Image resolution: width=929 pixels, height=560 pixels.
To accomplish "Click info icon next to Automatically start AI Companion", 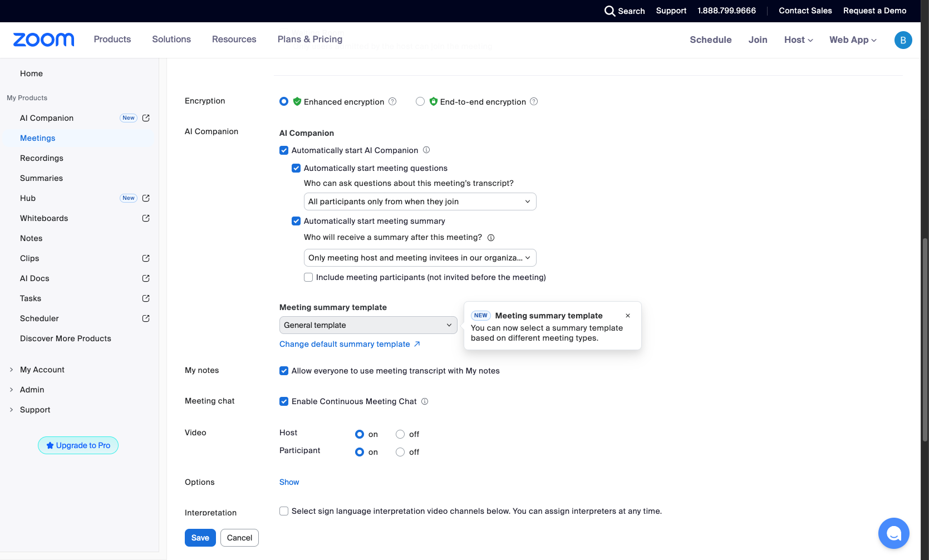I will coord(426,150).
